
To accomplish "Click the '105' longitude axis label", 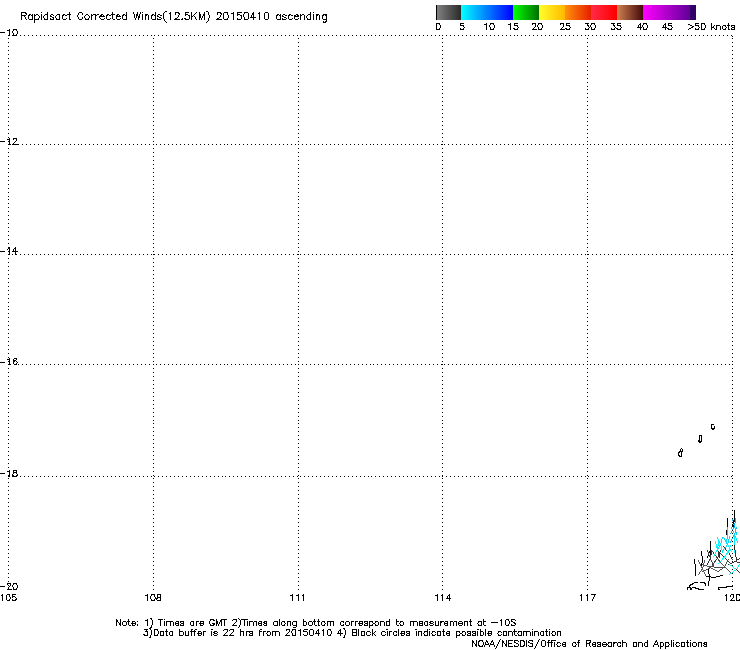I will point(8,598).
